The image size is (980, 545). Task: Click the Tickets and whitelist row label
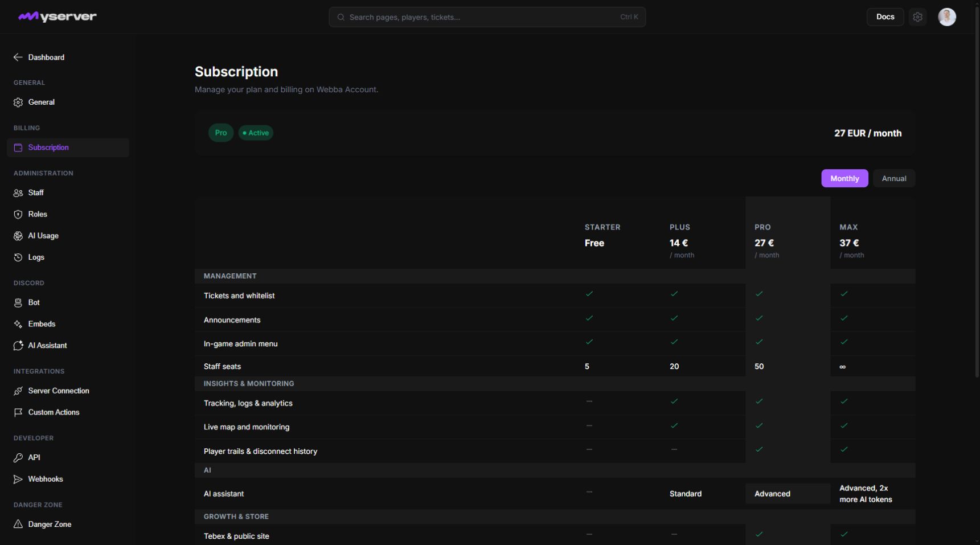click(x=239, y=296)
